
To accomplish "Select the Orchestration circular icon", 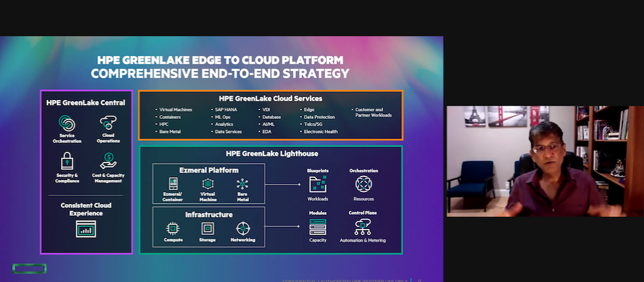I will (364, 184).
